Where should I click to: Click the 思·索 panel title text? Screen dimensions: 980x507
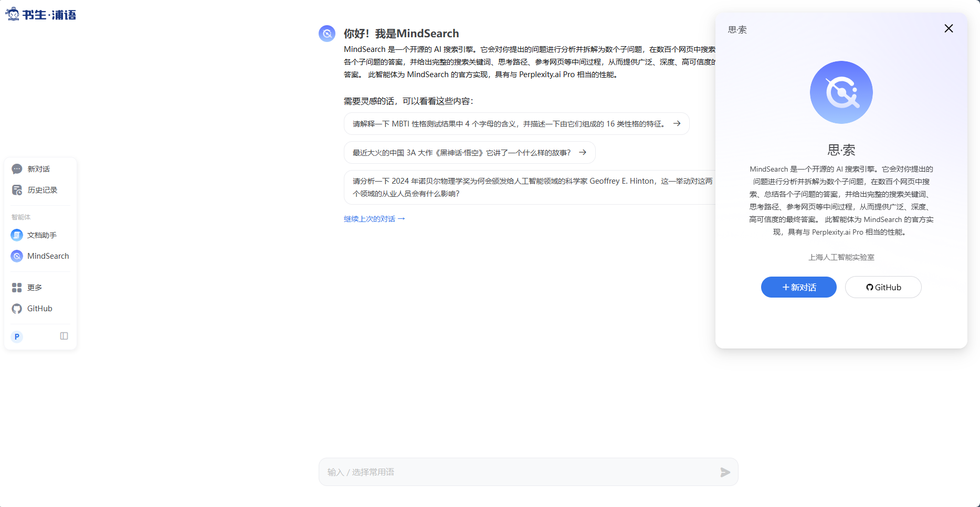click(x=737, y=30)
